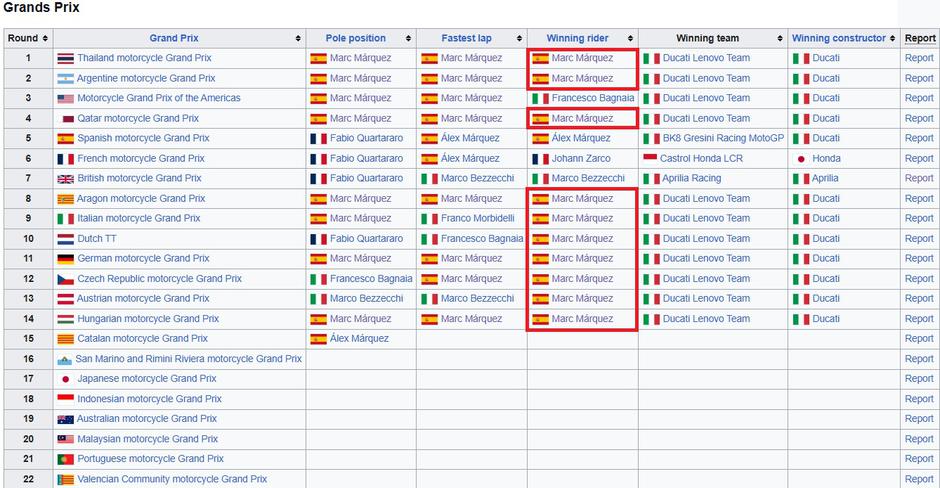Click sort arrows in Grand Prix header
The width and height of the screenshot is (940, 488).
[x=298, y=38]
